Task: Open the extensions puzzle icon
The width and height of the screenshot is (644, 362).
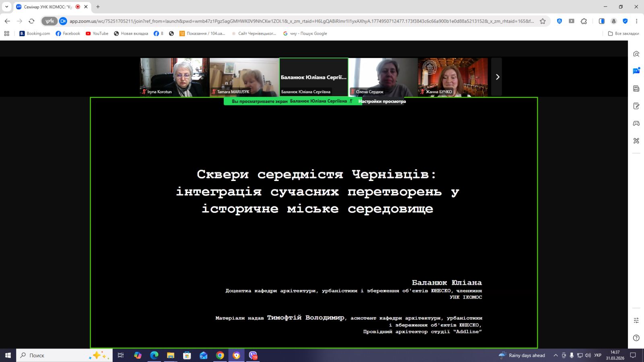Action: click(x=584, y=21)
